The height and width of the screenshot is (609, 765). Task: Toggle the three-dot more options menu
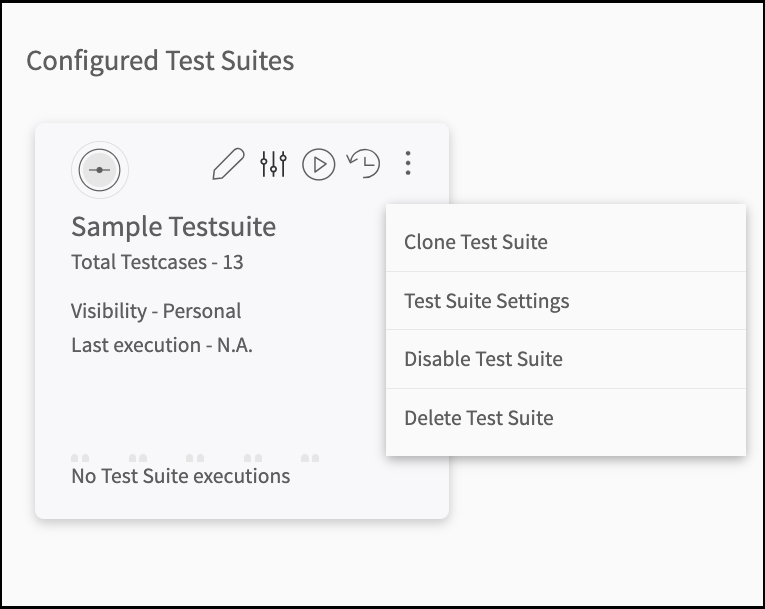(408, 163)
